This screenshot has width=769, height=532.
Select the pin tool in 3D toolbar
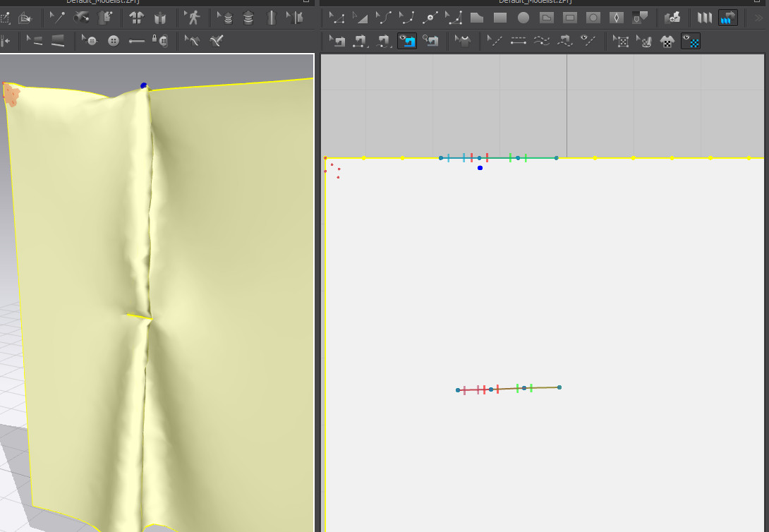58,18
